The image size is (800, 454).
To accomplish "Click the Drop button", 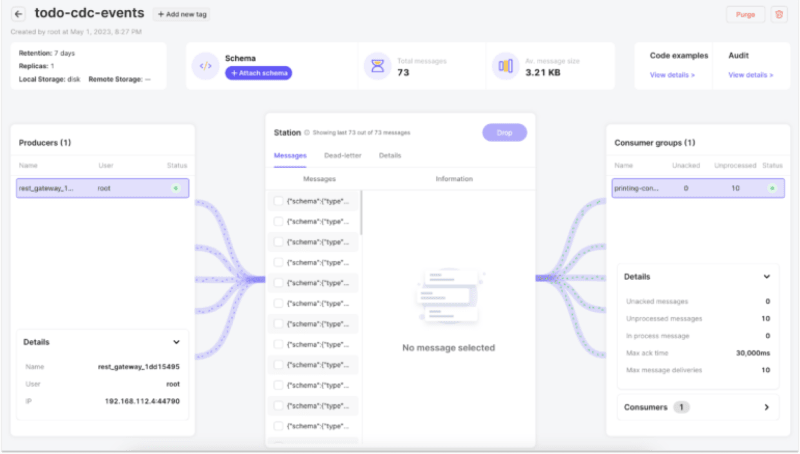I will (x=505, y=133).
